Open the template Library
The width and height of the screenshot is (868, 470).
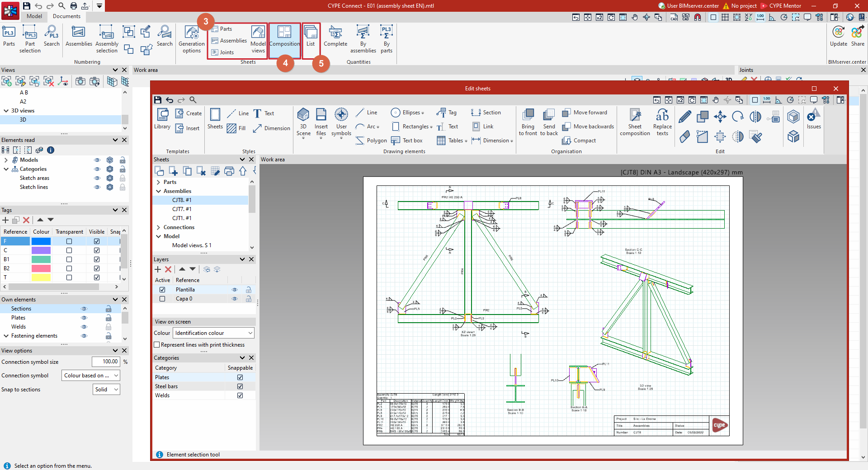[x=162, y=119]
